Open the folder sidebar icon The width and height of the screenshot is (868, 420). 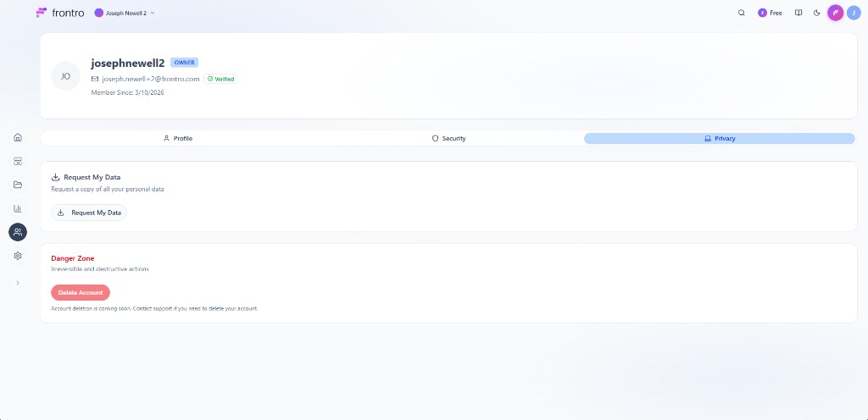pyautogui.click(x=18, y=185)
